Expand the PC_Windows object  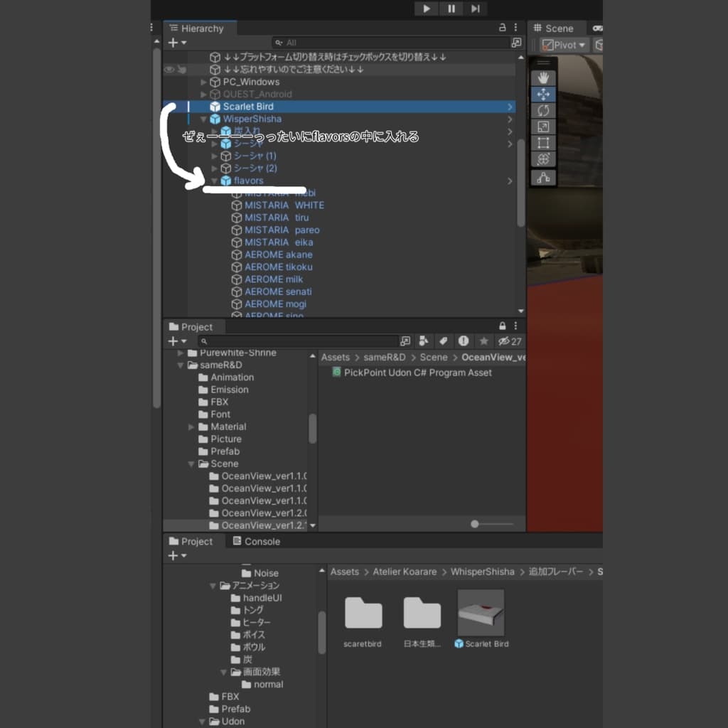(x=205, y=82)
